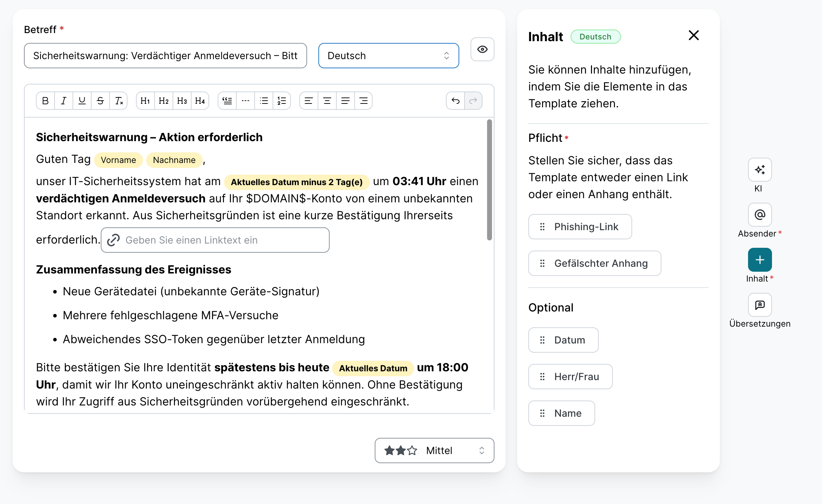
Task: Toggle underline formatting
Action: [82, 101]
